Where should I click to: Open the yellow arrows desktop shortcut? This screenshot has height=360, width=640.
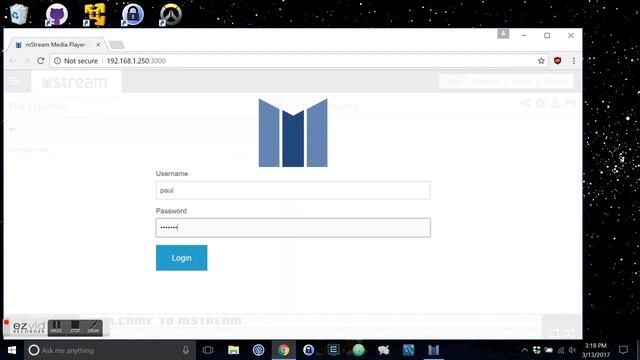tap(94, 15)
